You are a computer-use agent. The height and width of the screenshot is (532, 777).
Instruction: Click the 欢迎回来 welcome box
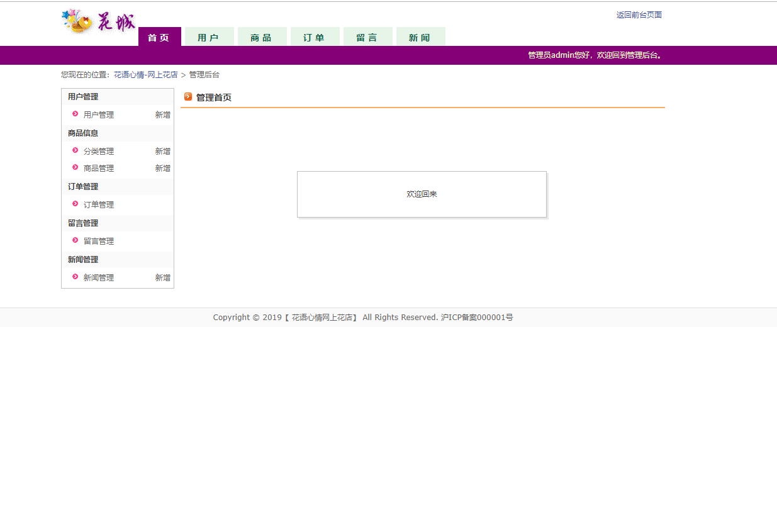(x=422, y=194)
